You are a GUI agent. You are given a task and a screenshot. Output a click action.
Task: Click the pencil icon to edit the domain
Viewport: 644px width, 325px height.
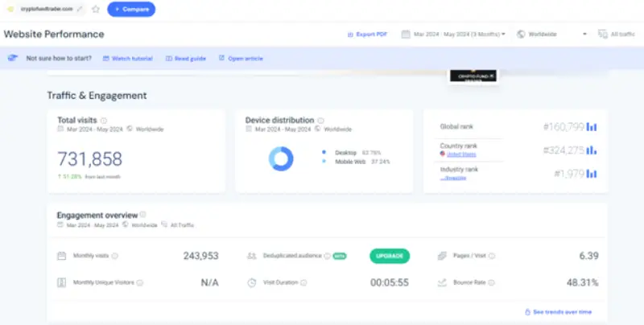(79, 9)
